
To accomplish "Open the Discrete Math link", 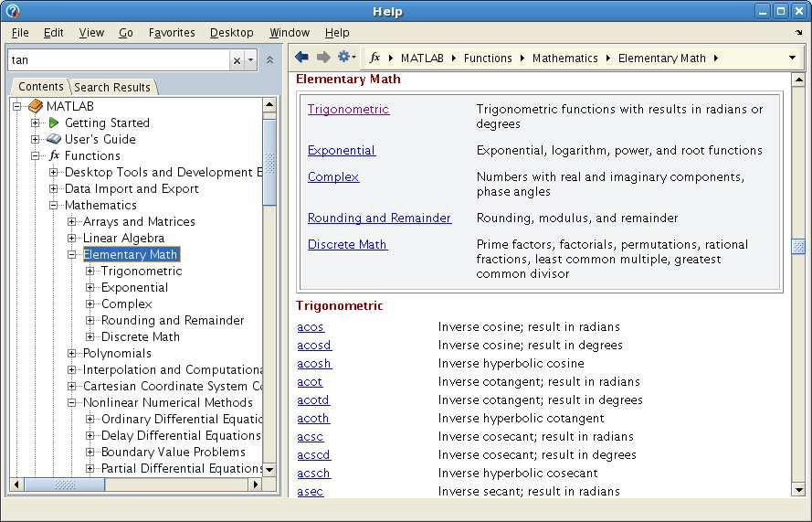I will click(347, 244).
